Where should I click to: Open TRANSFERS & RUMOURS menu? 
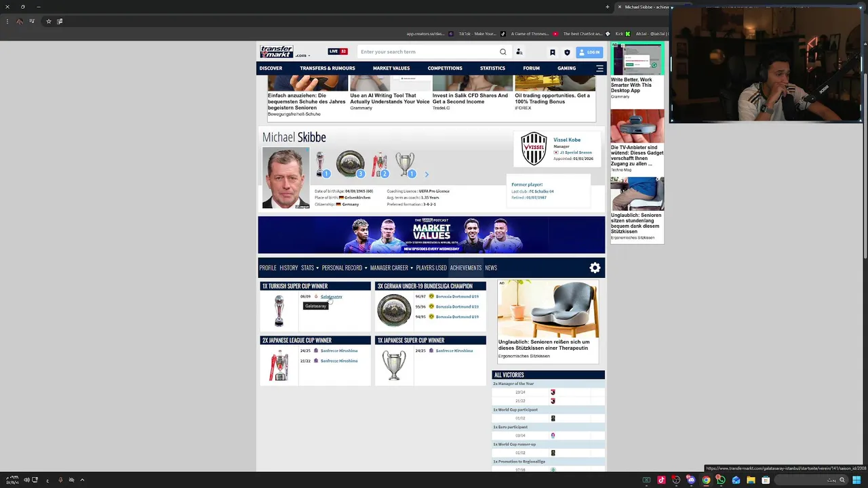328,68
